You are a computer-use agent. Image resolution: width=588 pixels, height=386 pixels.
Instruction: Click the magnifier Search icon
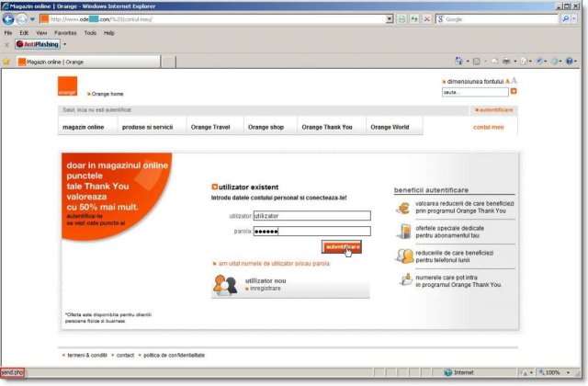(x=566, y=18)
